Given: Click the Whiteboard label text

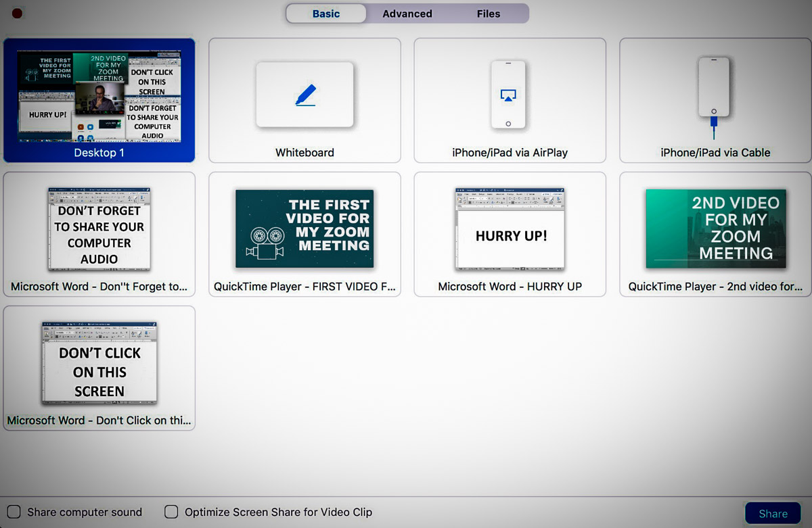Looking at the screenshot, I should point(304,153).
